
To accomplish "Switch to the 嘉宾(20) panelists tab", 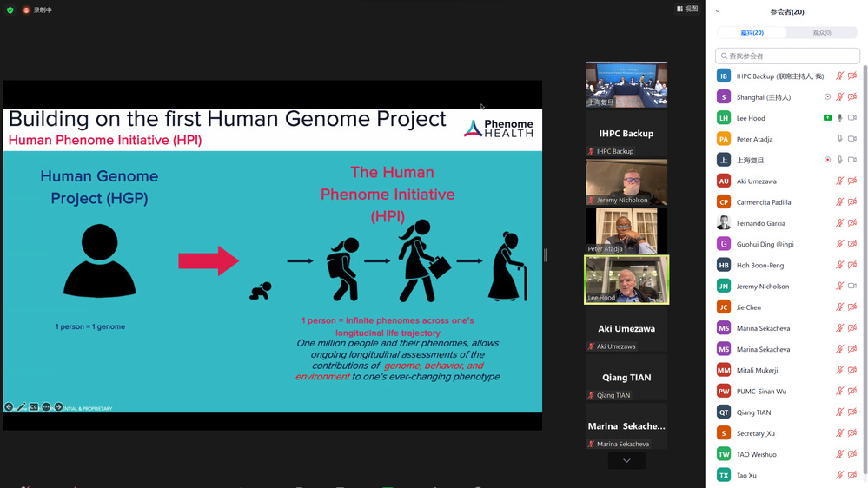I will [752, 33].
